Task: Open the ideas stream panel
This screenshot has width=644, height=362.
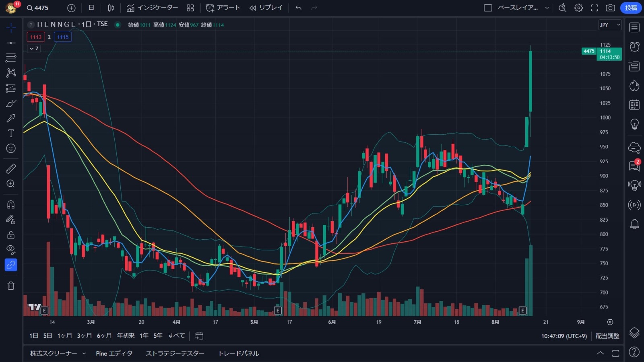Action: [x=634, y=185]
